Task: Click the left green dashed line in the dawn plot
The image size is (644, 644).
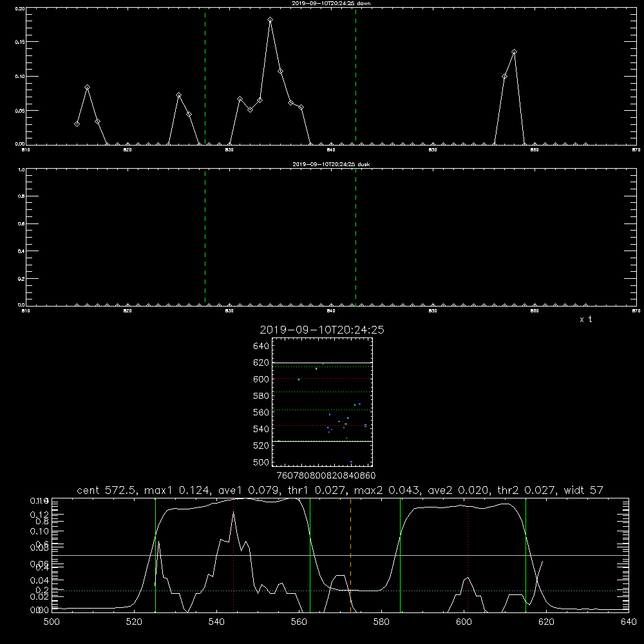Action: pos(205,76)
